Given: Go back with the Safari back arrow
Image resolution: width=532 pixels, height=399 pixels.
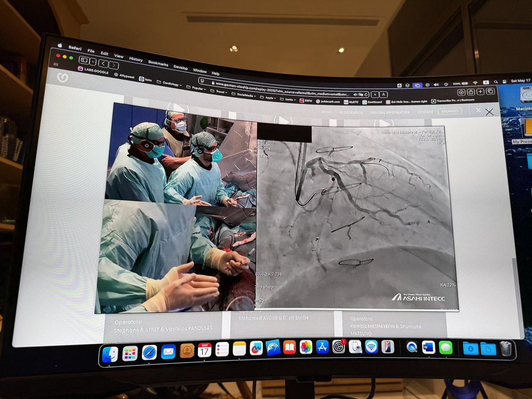Looking at the screenshot, I should (x=103, y=63).
